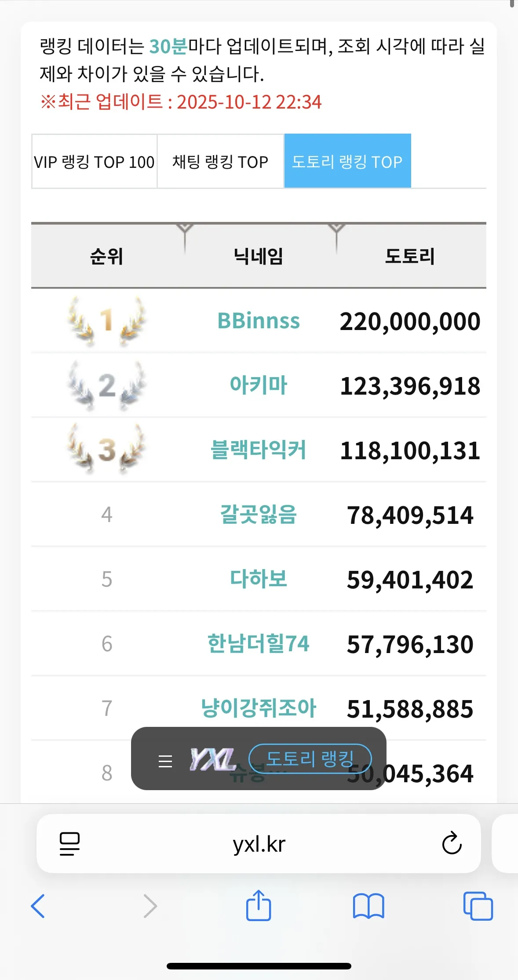
Task: Open 갈곳잃음 nickname link
Action: pos(259,515)
